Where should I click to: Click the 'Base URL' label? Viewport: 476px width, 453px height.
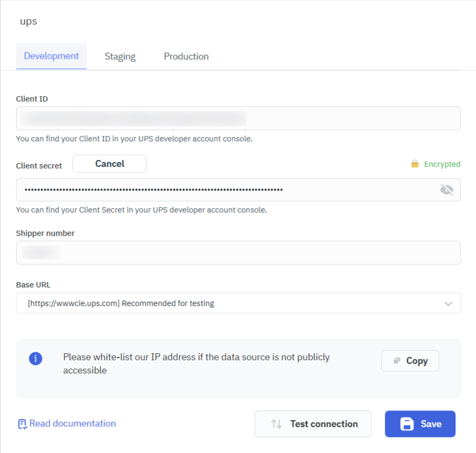(33, 285)
